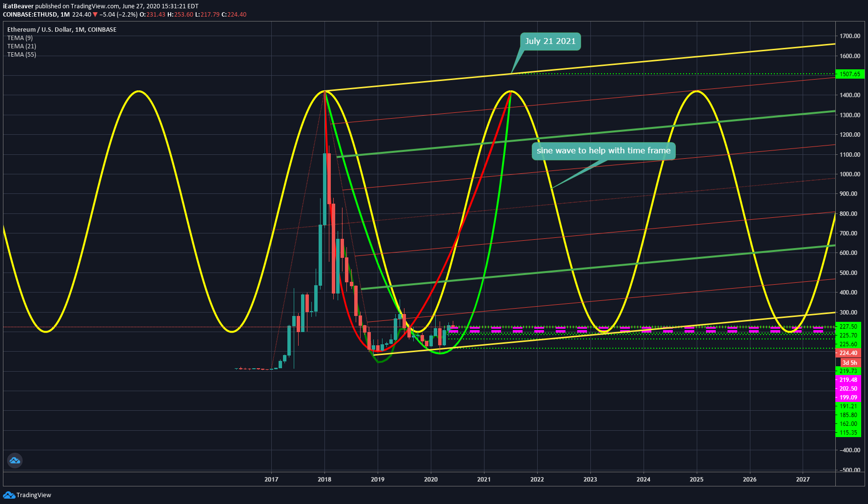This screenshot has height=504, width=868.
Task: Click the 225.70 price label
Action: coord(848,336)
